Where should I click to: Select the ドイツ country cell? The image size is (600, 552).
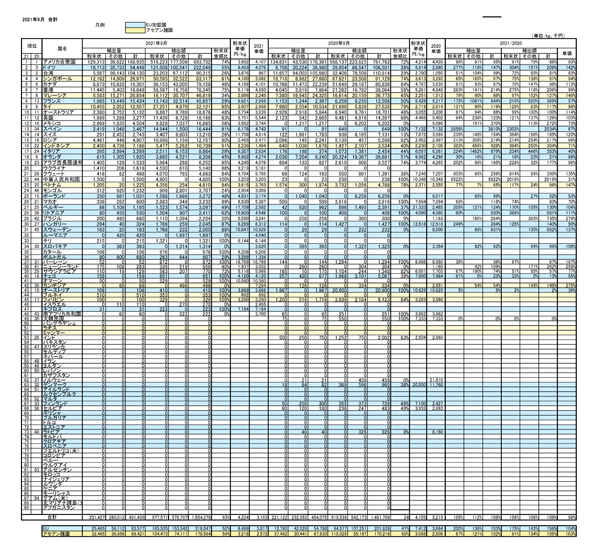(62, 67)
